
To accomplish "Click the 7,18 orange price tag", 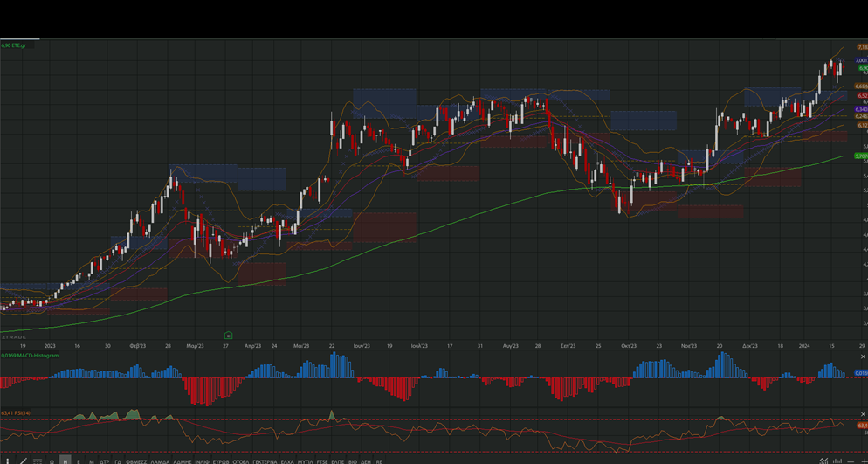I will pyautogui.click(x=861, y=47).
